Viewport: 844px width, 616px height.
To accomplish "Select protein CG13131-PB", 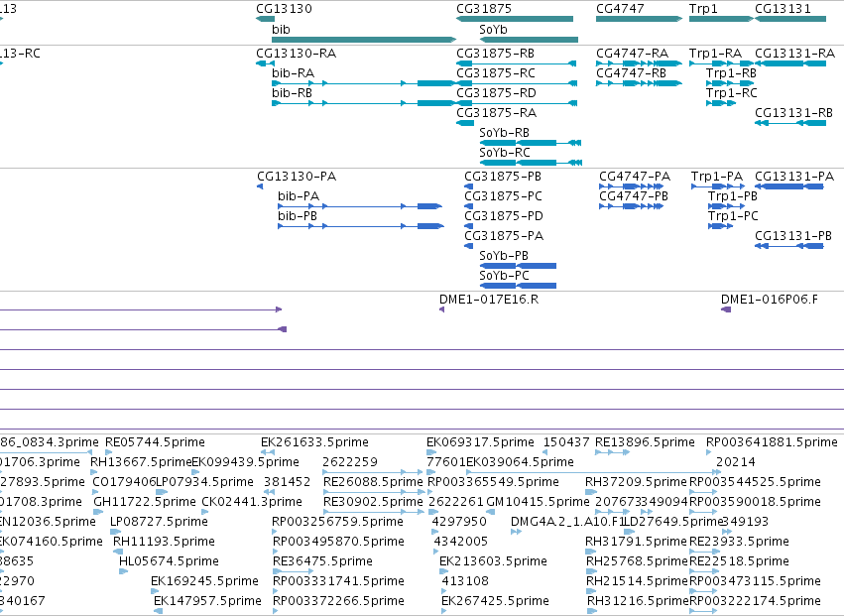I will [789, 246].
